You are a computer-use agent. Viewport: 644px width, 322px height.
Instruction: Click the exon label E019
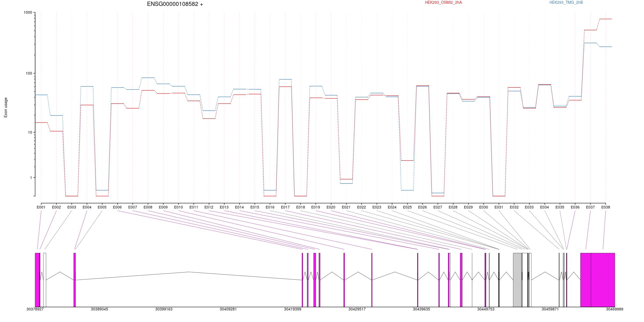click(x=316, y=207)
